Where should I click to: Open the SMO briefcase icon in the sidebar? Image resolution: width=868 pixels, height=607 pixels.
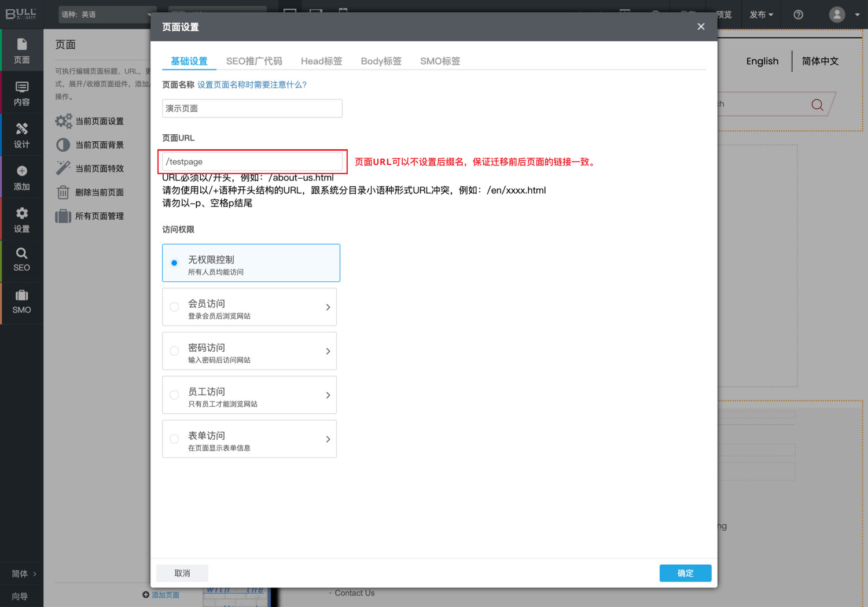click(21, 301)
